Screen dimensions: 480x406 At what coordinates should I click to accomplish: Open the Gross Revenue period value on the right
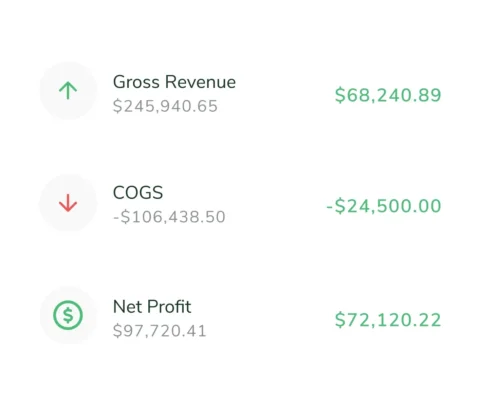pyautogui.click(x=388, y=95)
